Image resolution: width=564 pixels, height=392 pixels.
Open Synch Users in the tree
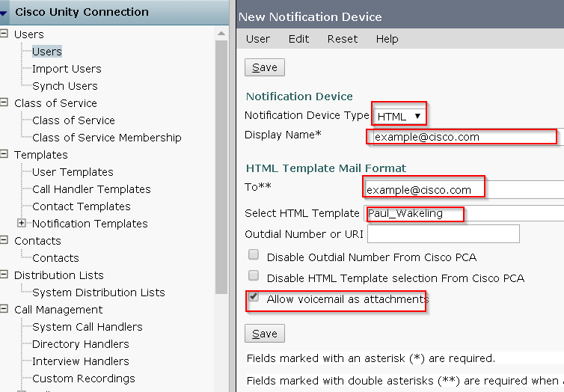coord(65,86)
